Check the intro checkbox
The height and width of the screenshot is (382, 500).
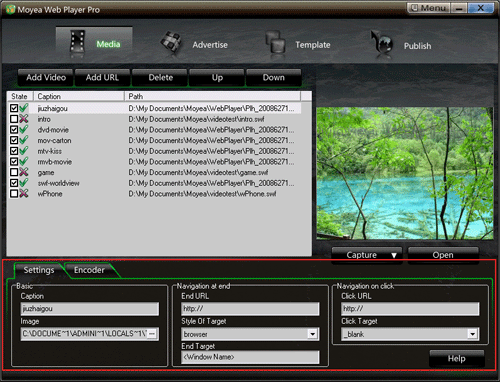pyautogui.click(x=14, y=119)
